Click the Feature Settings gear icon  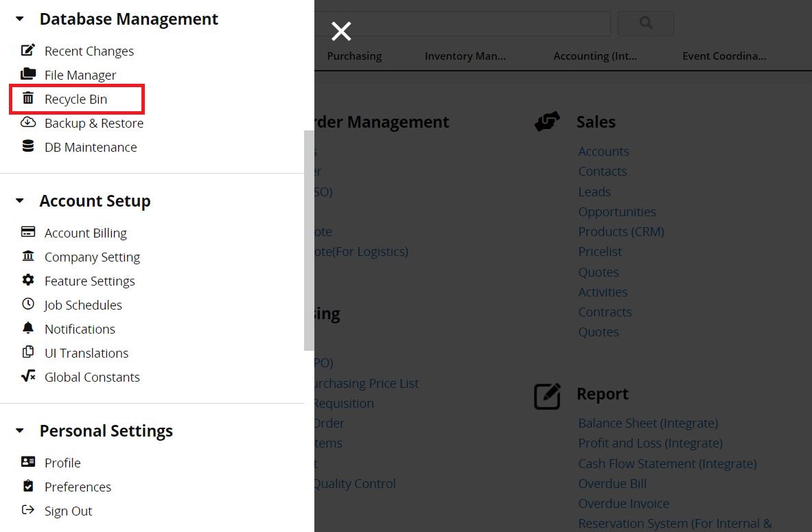pos(28,280)
